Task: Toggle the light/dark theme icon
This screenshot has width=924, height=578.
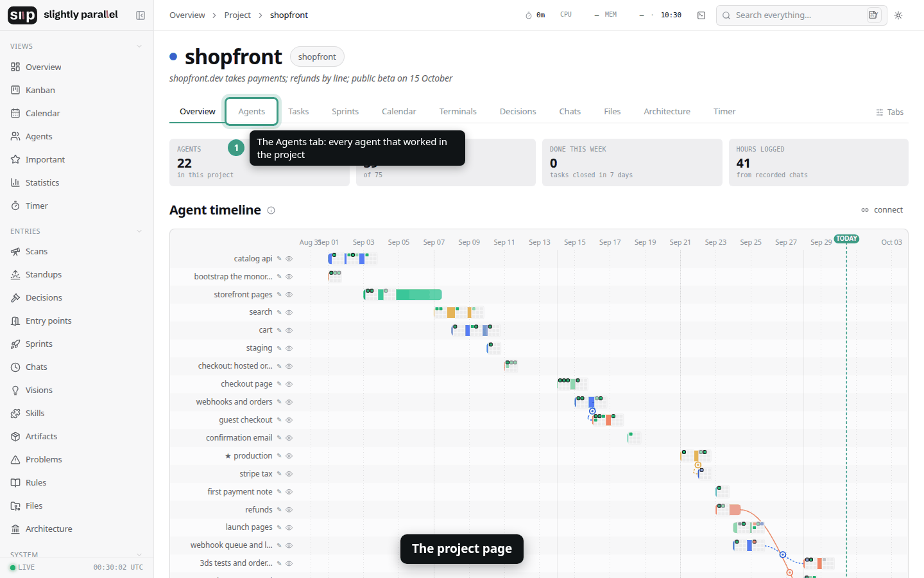Action: [898, 15]
